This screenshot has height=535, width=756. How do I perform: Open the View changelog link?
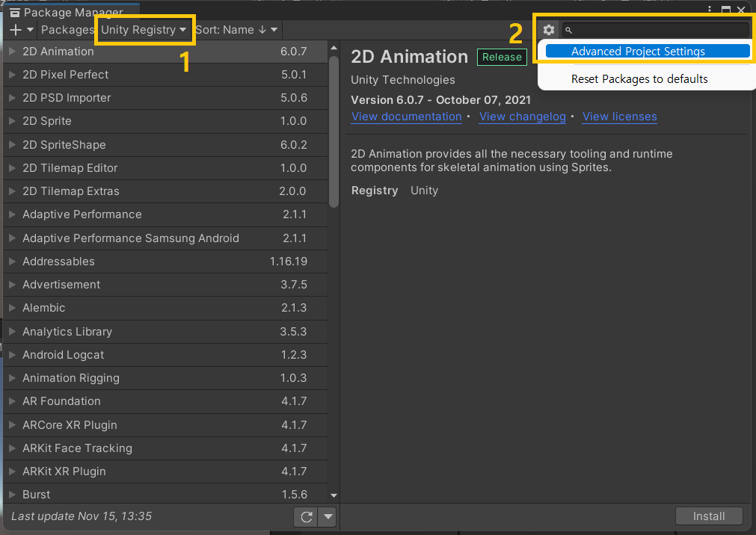tap(522, 117)
